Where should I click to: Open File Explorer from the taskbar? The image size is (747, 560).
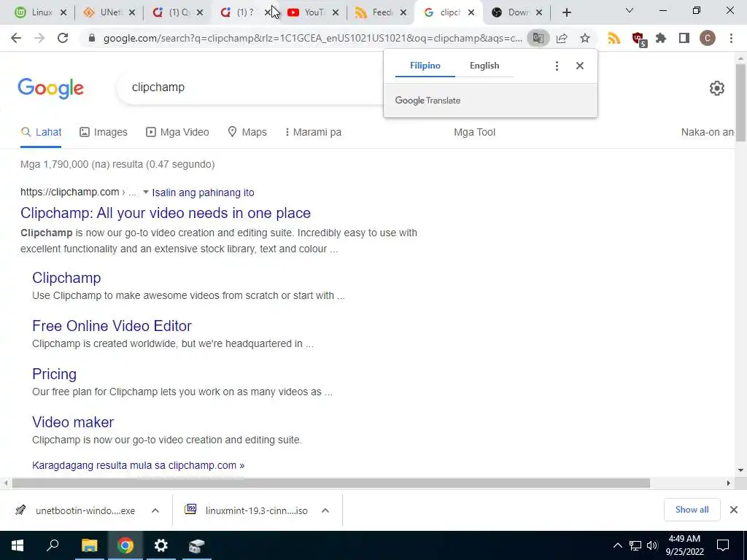[x=89, y=545]
